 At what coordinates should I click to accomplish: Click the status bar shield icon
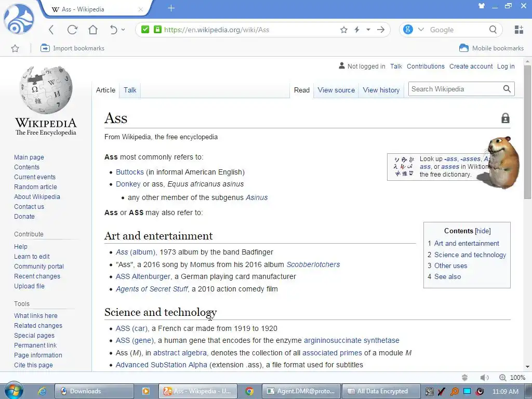click(465, 377)
